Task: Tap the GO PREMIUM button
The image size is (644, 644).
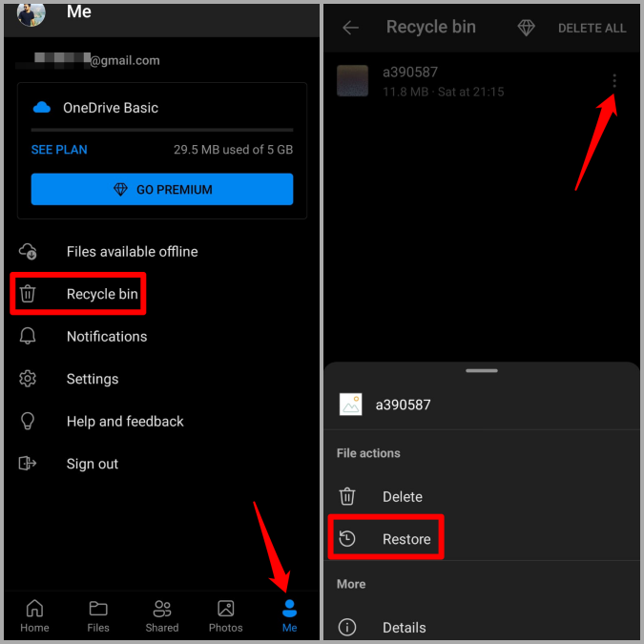Action: tap(162, 189)
